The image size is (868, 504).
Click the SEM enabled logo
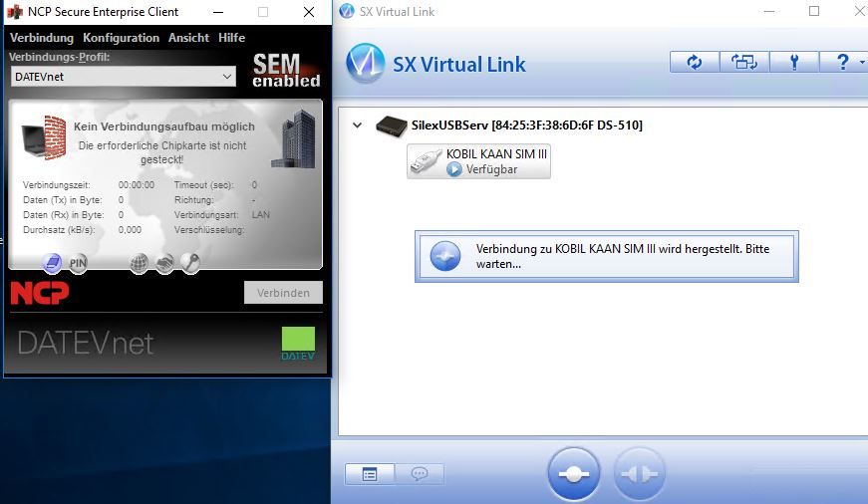pyautogui.click(x=286, y=71)
